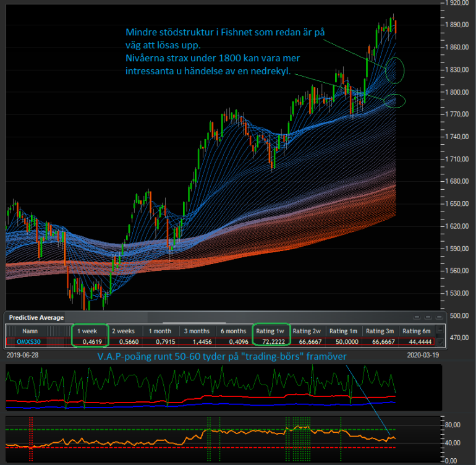
Task: Click the 2019-06-28 start date label
Action: point(22,355)
